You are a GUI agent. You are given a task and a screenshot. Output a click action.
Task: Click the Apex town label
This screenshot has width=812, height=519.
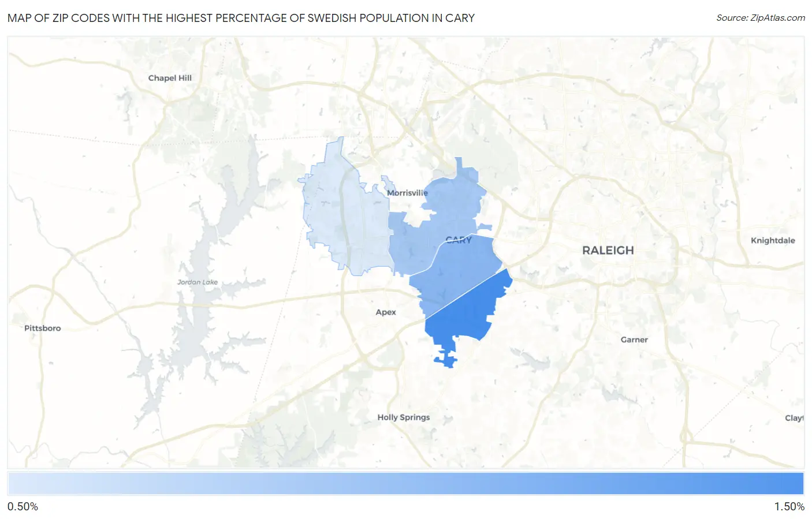[x=386, y=312]
